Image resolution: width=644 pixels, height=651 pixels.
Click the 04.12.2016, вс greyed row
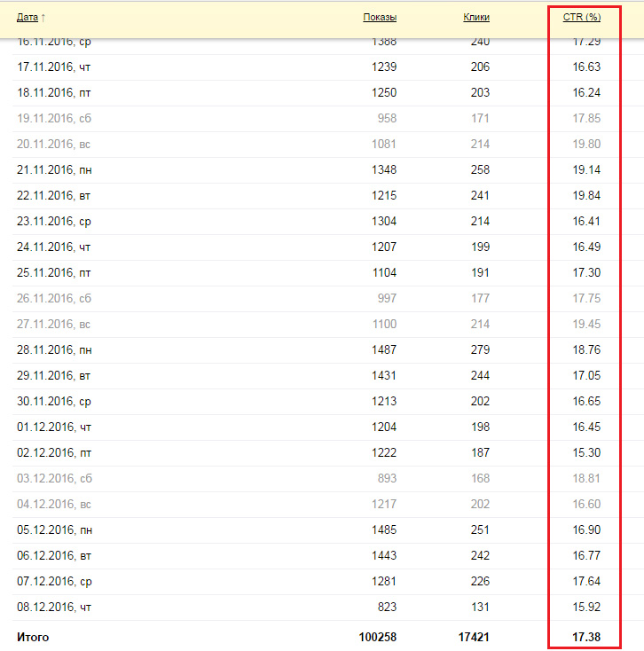53,505
